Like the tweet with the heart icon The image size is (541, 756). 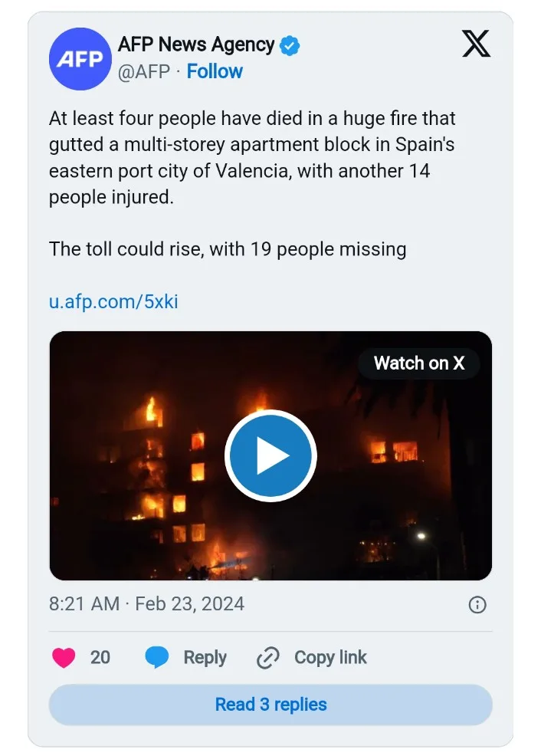tap(64, 658)
